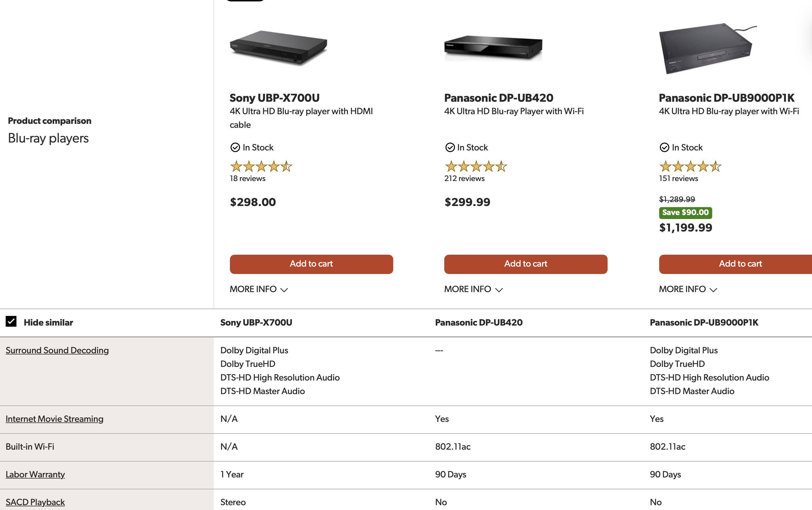Open the Internet Movie Streaming link
812x510 pixels.
54,419
